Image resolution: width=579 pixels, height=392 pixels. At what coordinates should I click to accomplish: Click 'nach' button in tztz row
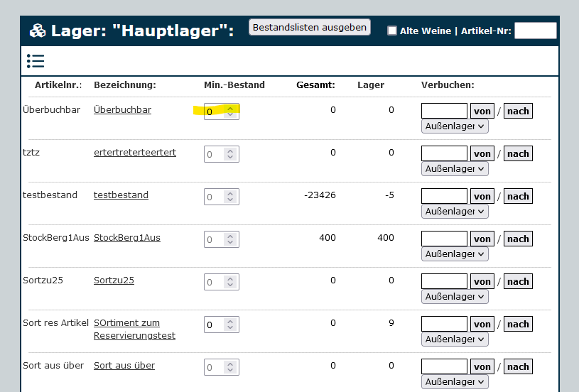(518, 154)
